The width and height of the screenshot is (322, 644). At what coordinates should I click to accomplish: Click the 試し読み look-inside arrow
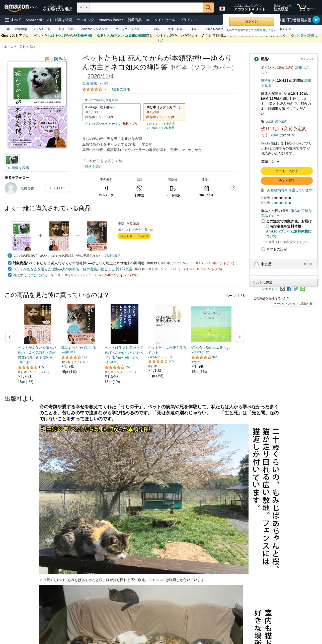[56, 59]
